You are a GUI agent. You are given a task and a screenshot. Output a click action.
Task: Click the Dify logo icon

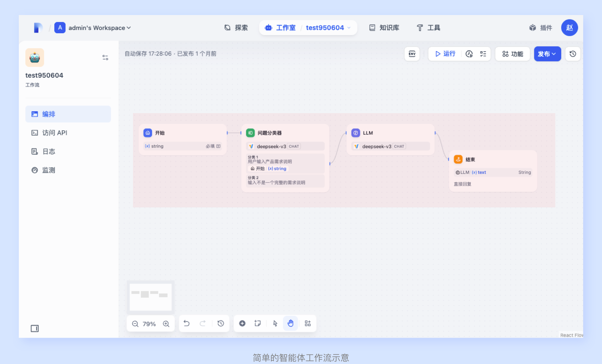38,28
